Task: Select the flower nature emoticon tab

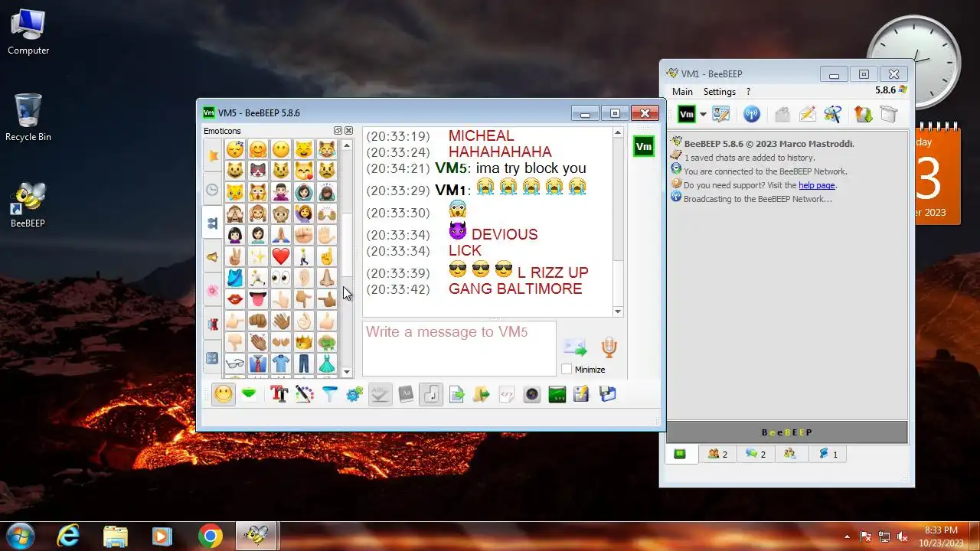Action: pyautogui.click(x=213, y=291)
